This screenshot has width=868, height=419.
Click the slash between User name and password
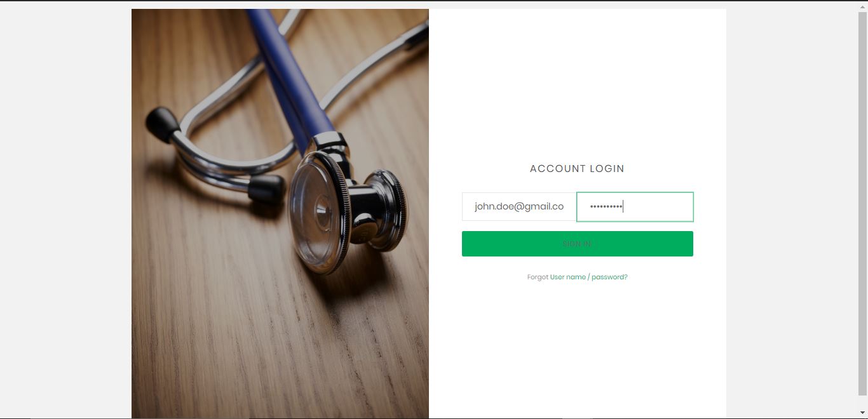(589, 277)
